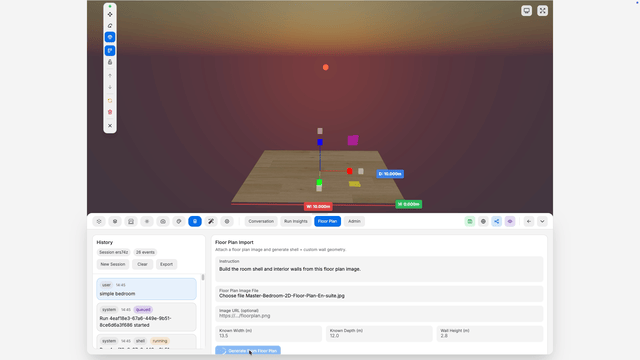The image size is (640, 360).
Task: Click the down arrow in vertical toolbar
Action: [x=110, y=87]
